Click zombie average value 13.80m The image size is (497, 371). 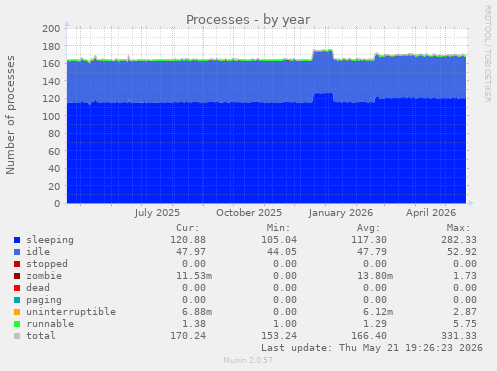point(375,276)
